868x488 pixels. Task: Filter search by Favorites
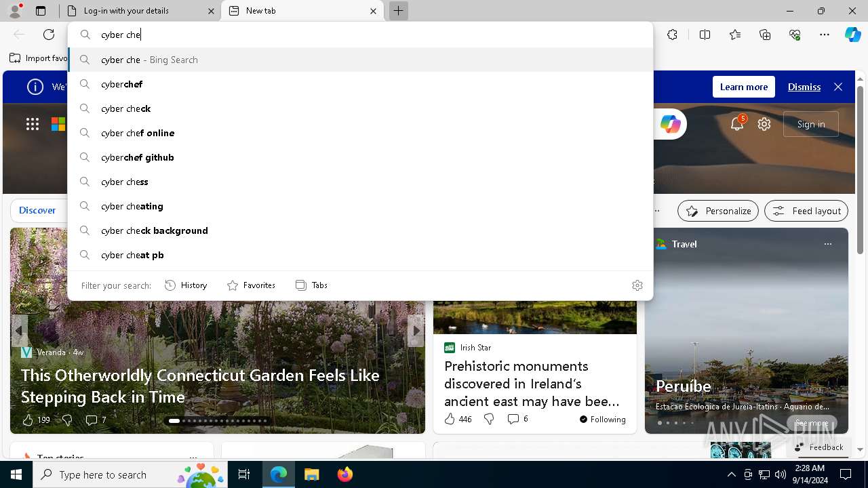coord(251,285)
